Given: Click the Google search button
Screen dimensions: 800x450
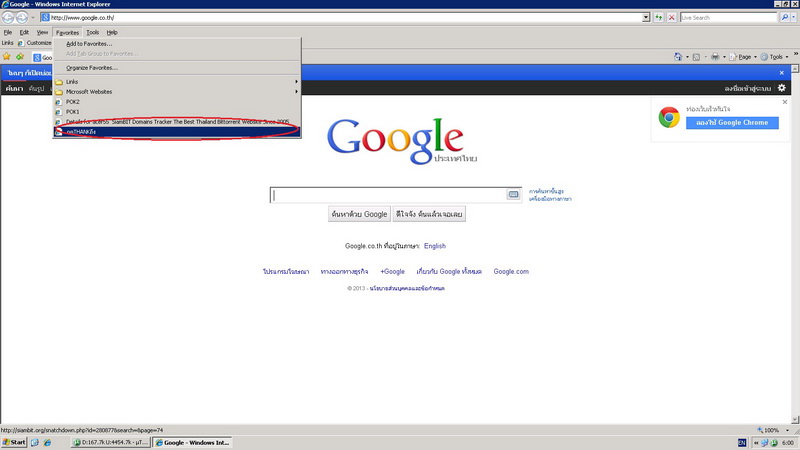Looking at the screenshot, I should tap(359, 214).
